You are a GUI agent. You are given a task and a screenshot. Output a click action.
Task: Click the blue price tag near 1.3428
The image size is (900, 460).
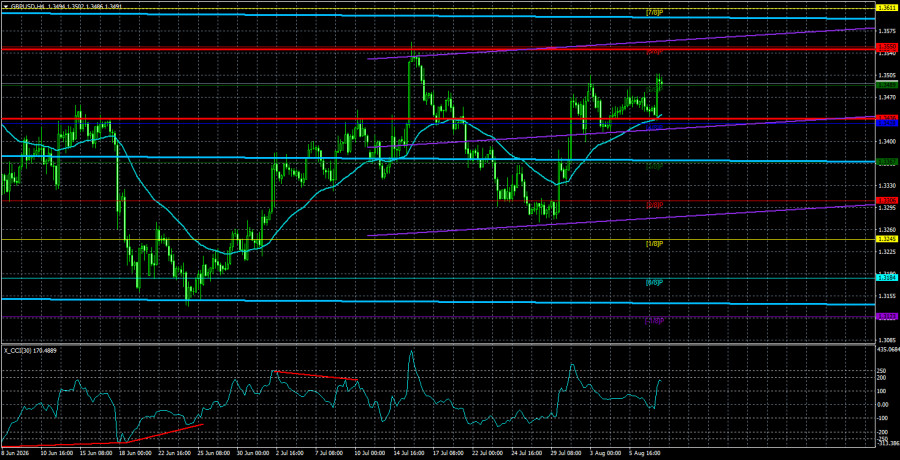coord(886,123)
